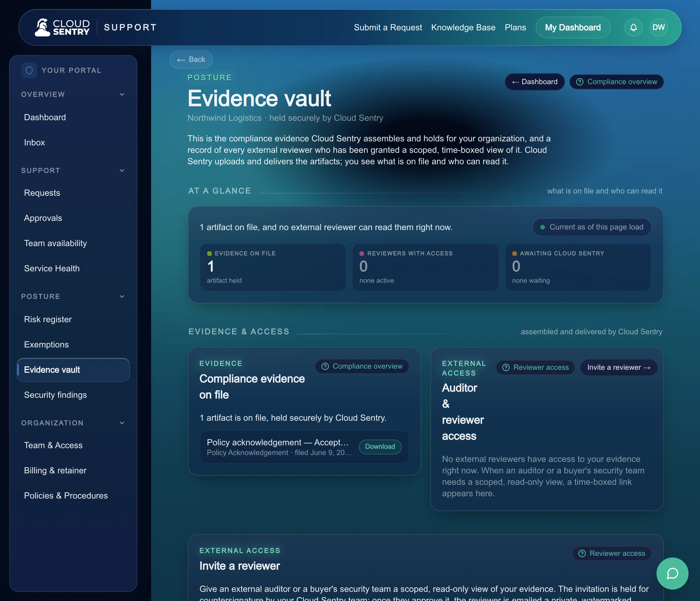The image size is (700, 601).
Task: Click the Your Portal shield icon
Action: 29,70
